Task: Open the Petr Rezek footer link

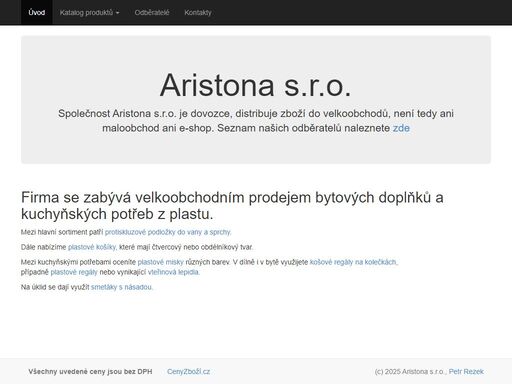Action: coord(466,372)
